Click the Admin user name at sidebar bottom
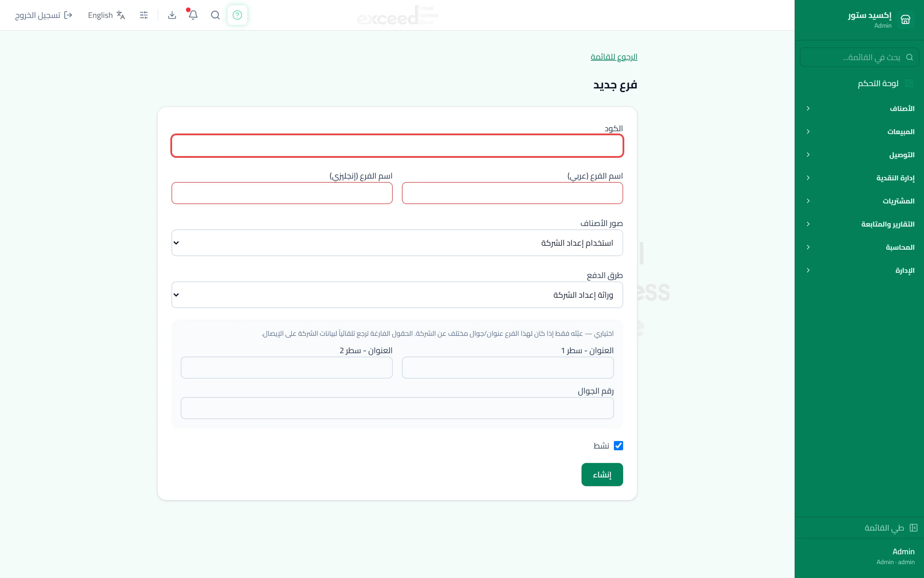This screenshot has width=924, height=578. [903, 551]
